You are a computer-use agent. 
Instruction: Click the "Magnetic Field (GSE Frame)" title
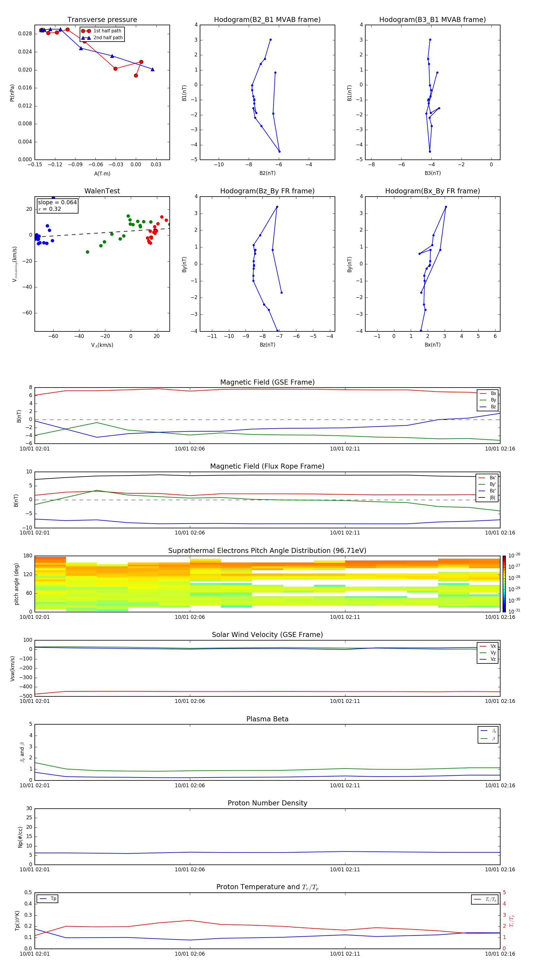pyautogui.click(x=267, y=382)
